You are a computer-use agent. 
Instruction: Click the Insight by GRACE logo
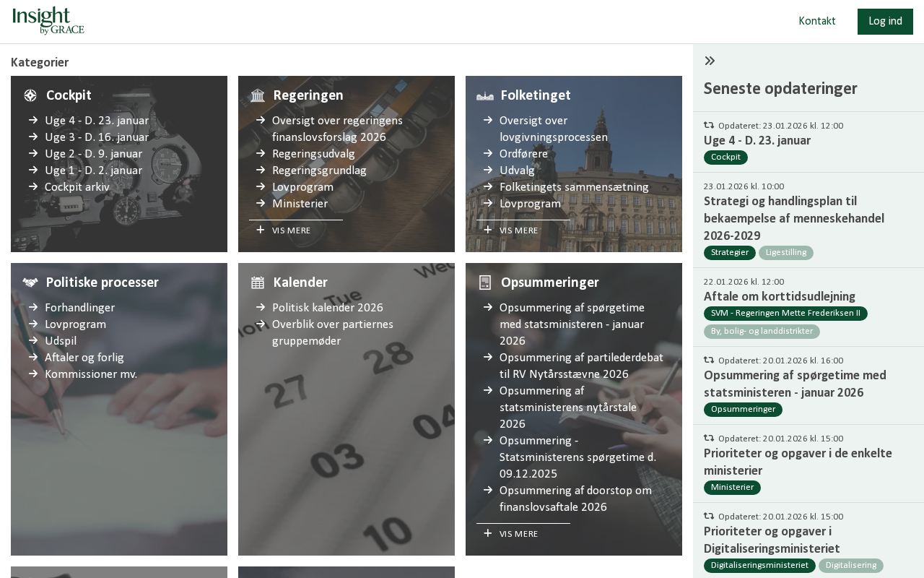pos(48,20)
